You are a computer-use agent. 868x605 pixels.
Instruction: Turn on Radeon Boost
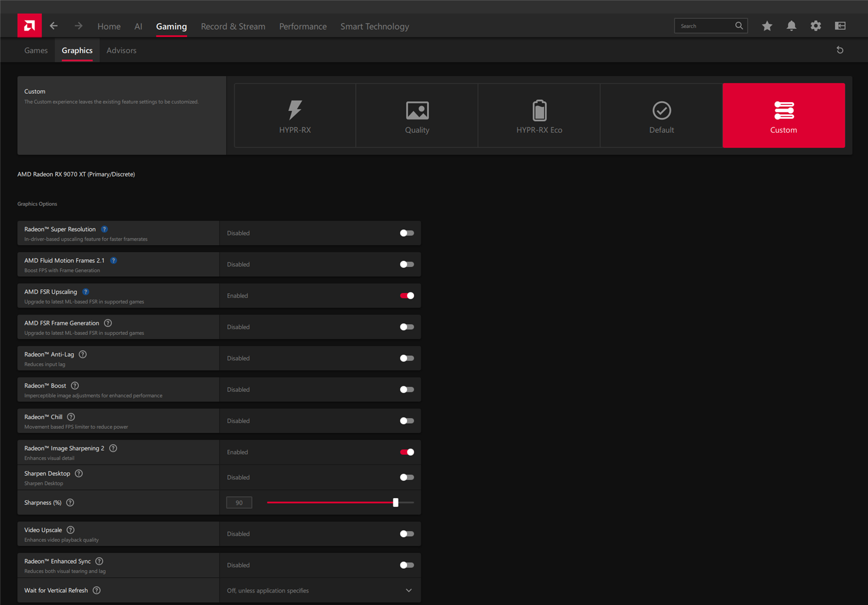(407, 390)
